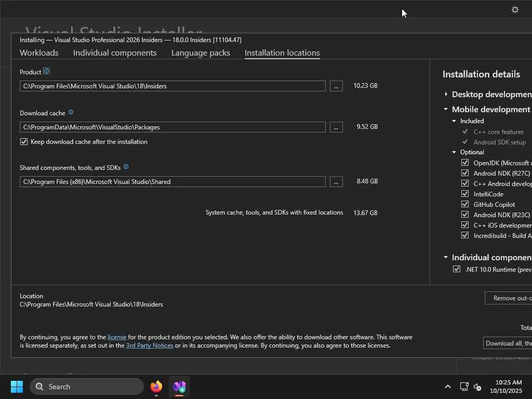The image size is (532, 399).
Task: Switch to the Language packs tab
Action: (x=201, y=52)
